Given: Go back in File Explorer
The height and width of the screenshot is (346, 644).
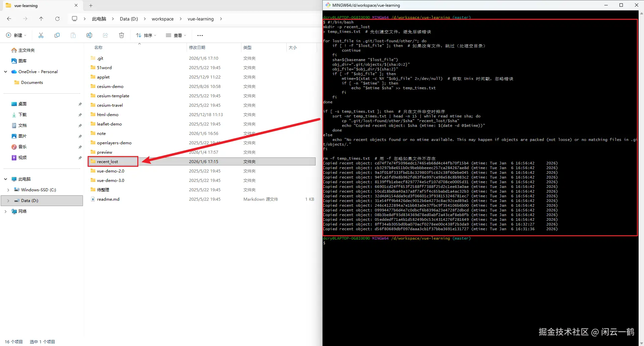Looking at the screenshot, I should [9, 19].
